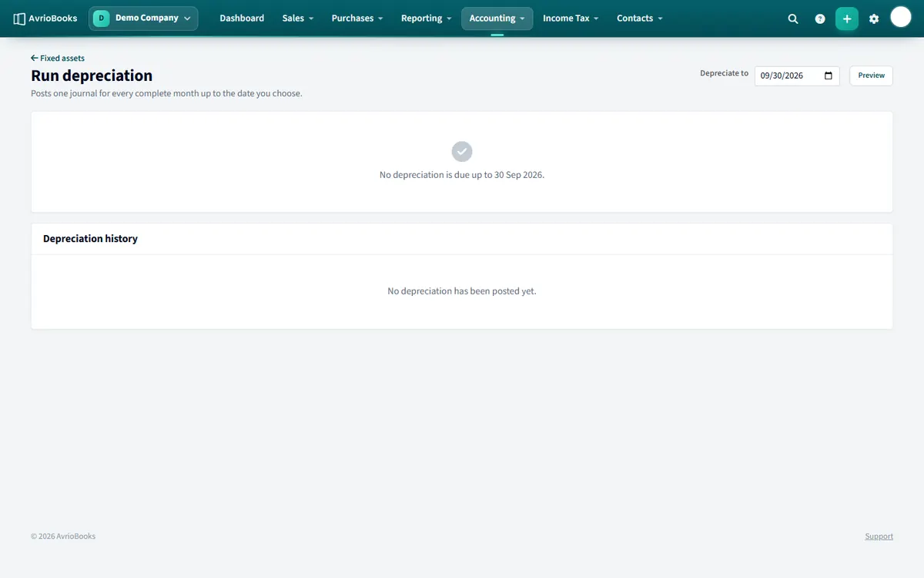Screen dimensions: 924x578
Task: Expand the Demo Company switcher dropdown
Action: (143, 18)
